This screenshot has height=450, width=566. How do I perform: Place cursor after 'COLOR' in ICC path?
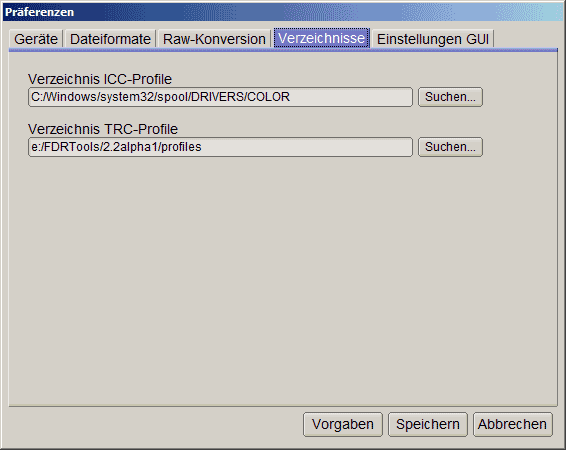(x=291, y=97)
